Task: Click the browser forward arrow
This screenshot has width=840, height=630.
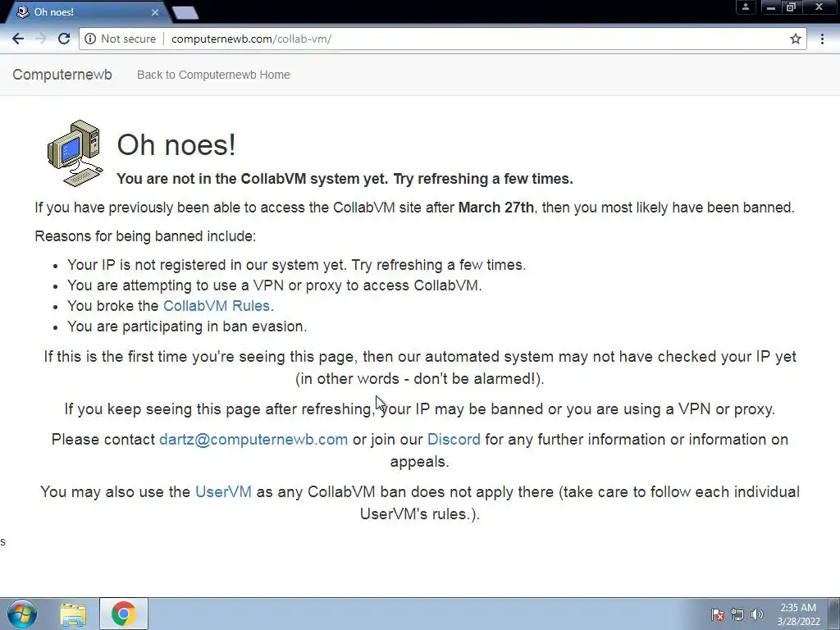Action: pyautogui.click(x=41, y=39)
